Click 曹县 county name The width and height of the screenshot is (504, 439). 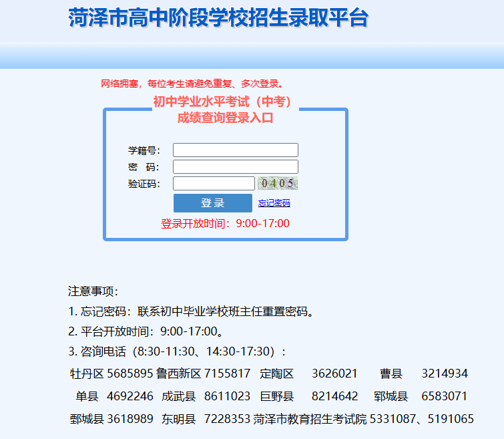[x=391, y=374]
